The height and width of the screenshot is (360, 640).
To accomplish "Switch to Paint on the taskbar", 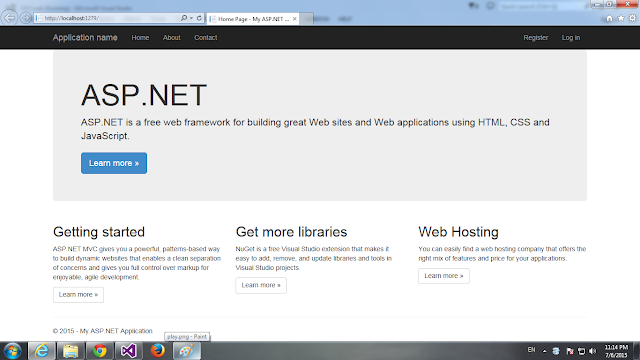I will point(187,351).
